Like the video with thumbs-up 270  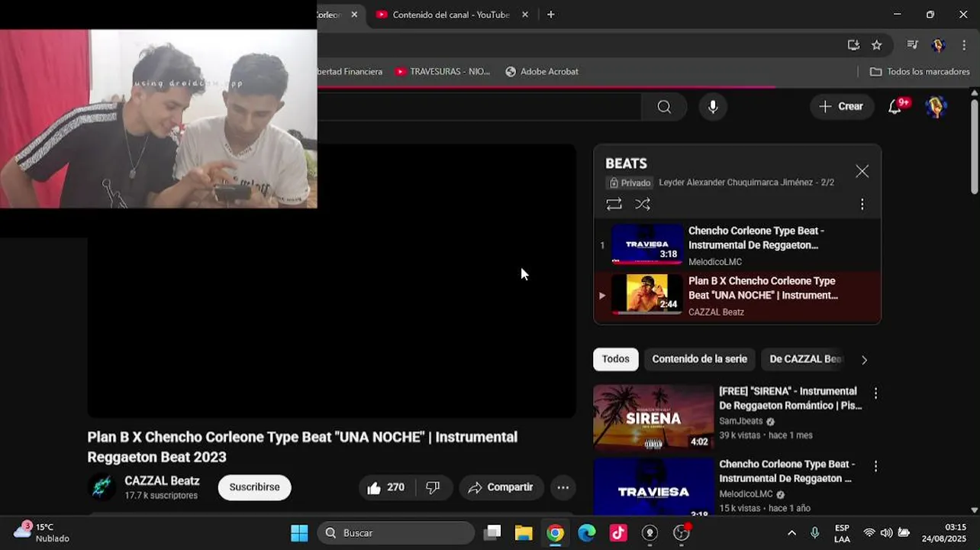(x=386, y=487)
